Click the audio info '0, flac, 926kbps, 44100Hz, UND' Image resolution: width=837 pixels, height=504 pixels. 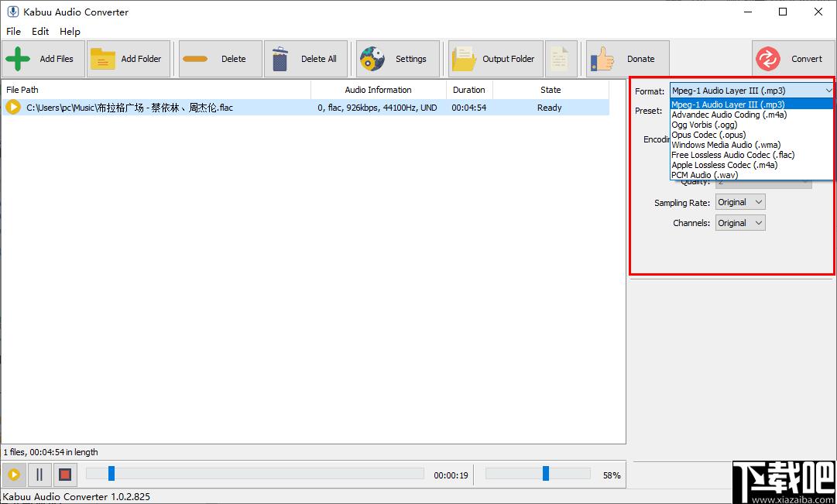tap(377, 108)
